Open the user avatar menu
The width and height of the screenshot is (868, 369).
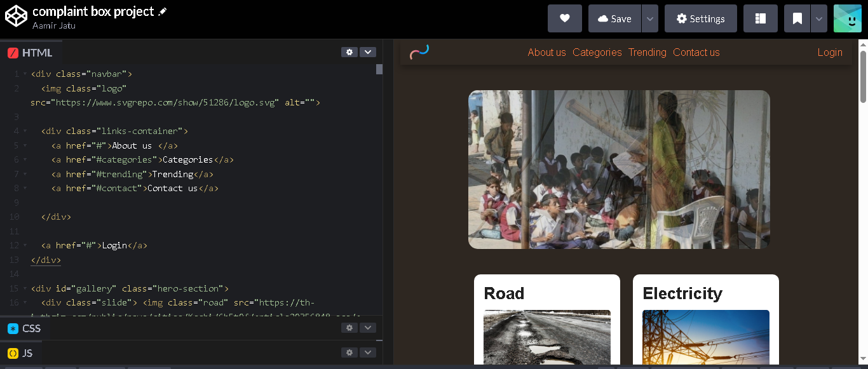tap(847, 18)
